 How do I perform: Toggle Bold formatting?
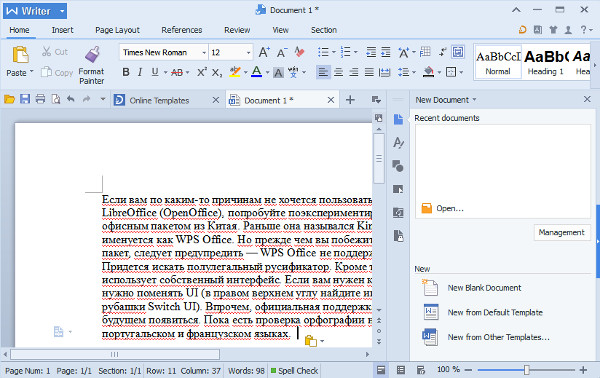(126, 72)
